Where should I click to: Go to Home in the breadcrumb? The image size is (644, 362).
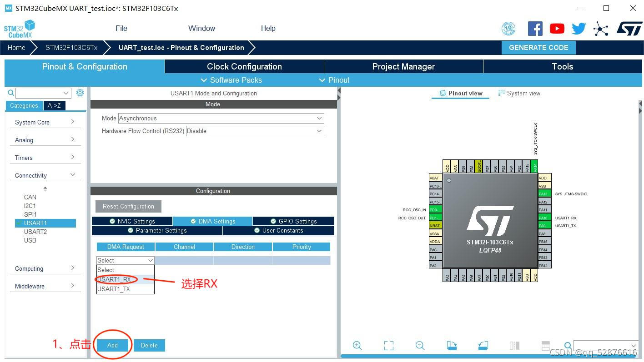pyautogui.click(x=16, y=48)
